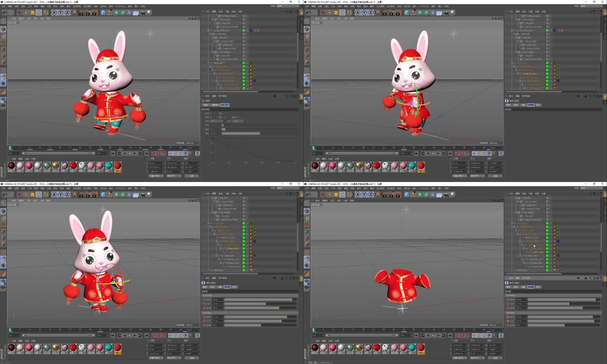Toggle Torso_con+ enable checkmark, top-left window
The width and height of the screenshot is (607, 364).
pos(248,63)
